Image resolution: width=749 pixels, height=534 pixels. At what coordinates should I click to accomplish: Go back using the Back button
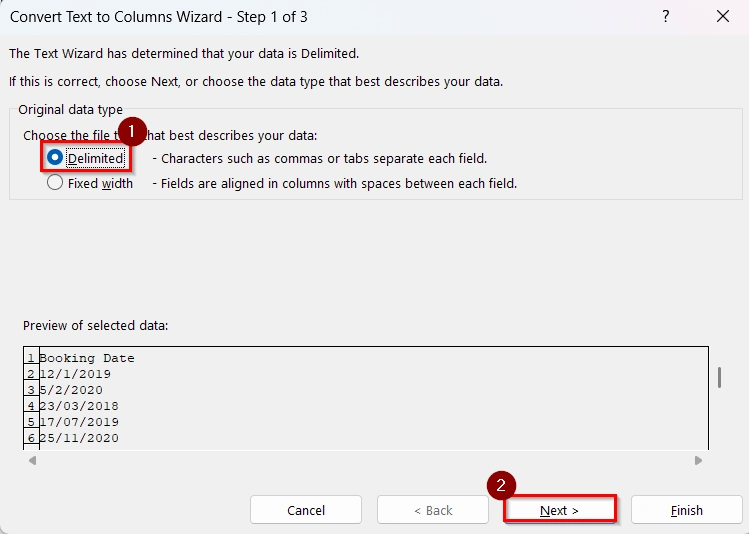tap(432, 510)
